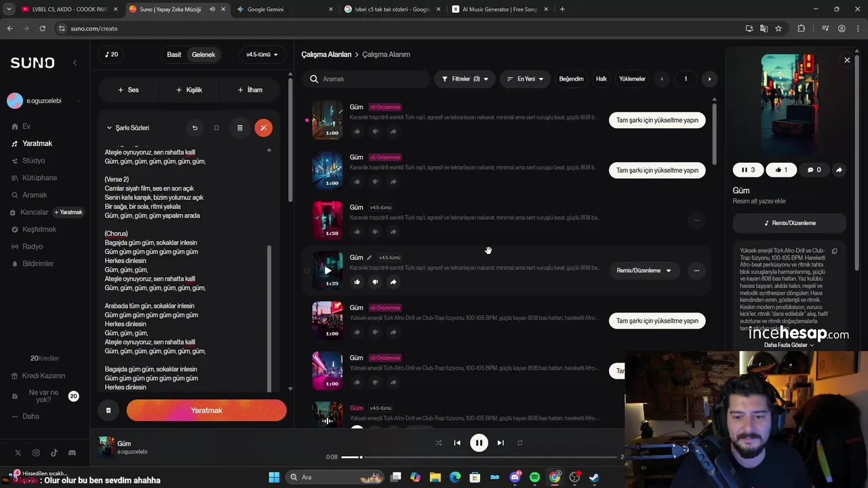Toggle shuffle in the player bar
The image size is (868, 488).
coord(438,443)
